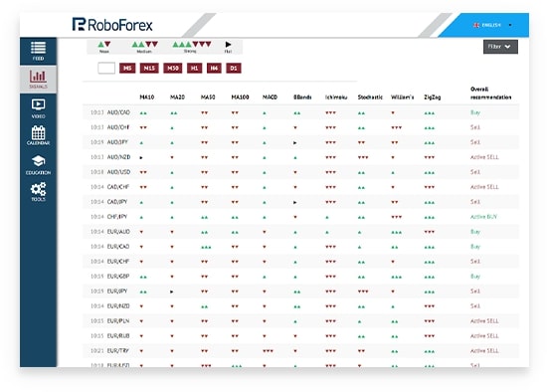The width and height of the screenshot is (547, 392).
Task: Toggle the M15 timeframe button
Action: tap(149, 68)
